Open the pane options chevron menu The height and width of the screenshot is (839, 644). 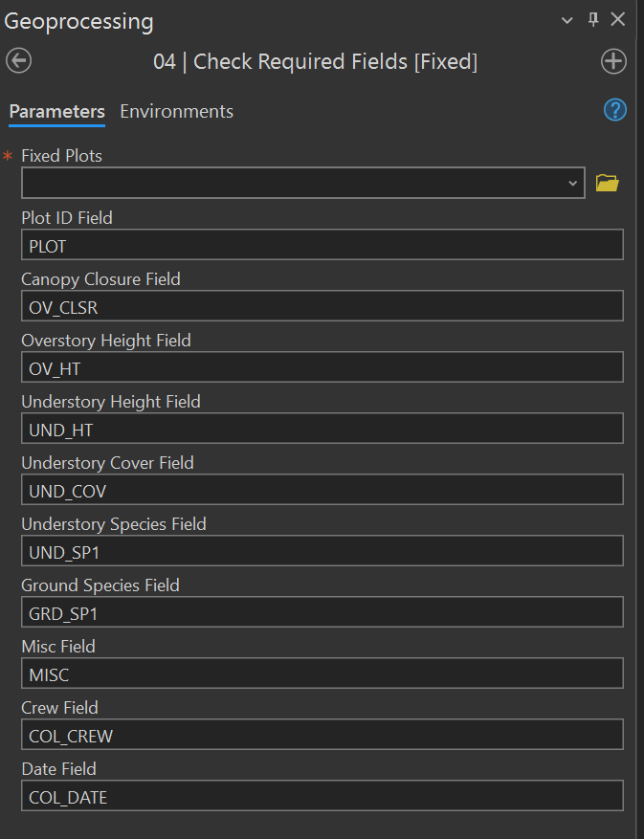[x=567, y=20]
